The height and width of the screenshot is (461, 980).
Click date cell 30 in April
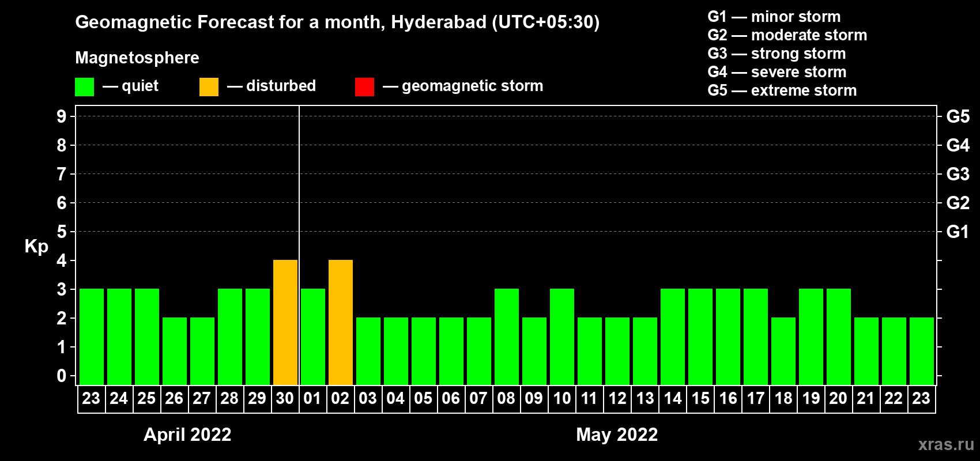285,399
